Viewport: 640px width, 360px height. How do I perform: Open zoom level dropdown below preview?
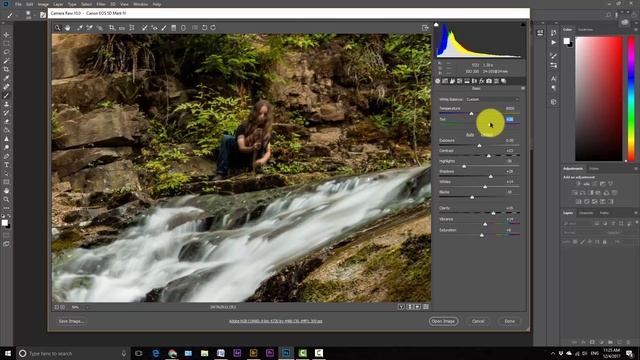click(x=80, y=307)
